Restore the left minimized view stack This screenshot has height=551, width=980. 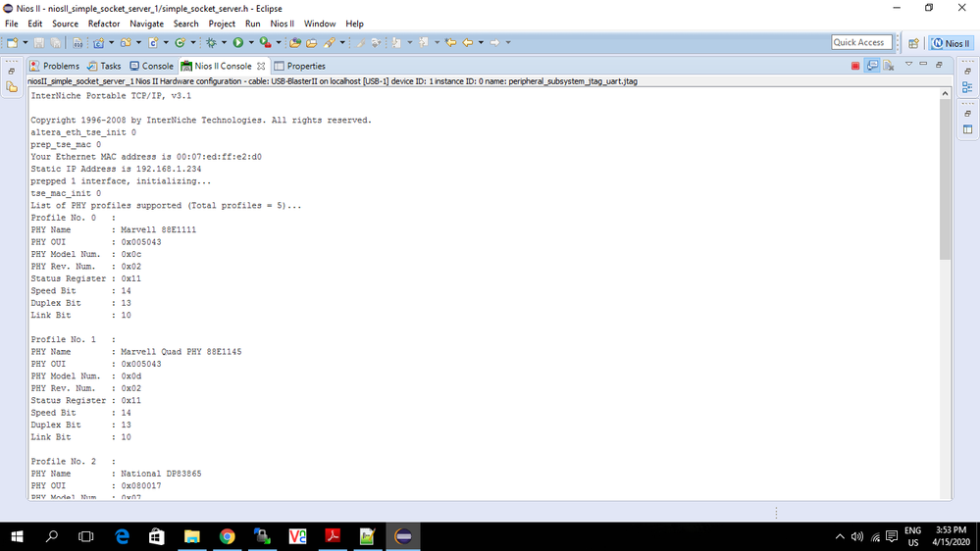click(11, 72)
